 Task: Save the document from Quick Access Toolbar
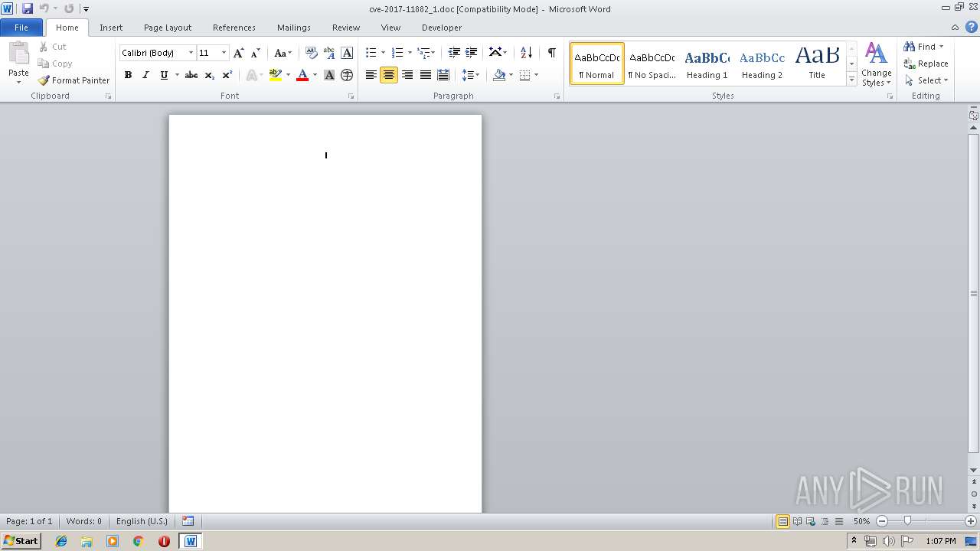[x=28, y=8]
